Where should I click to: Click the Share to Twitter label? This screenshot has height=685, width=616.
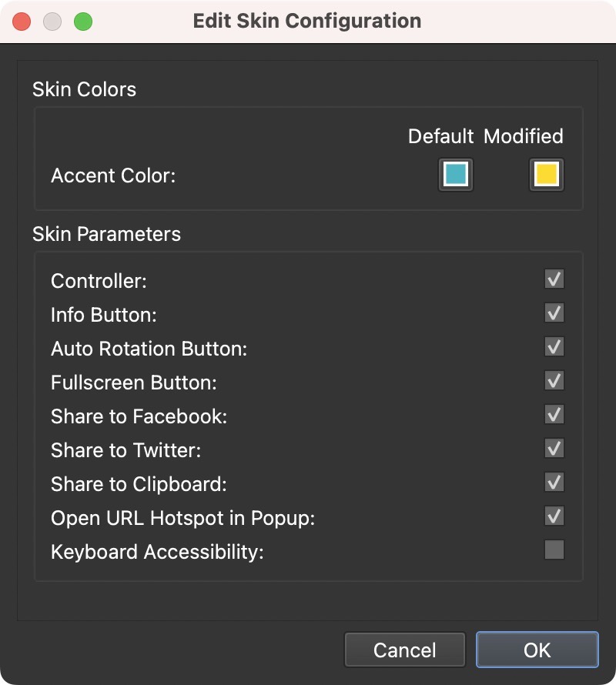[126, 450]
